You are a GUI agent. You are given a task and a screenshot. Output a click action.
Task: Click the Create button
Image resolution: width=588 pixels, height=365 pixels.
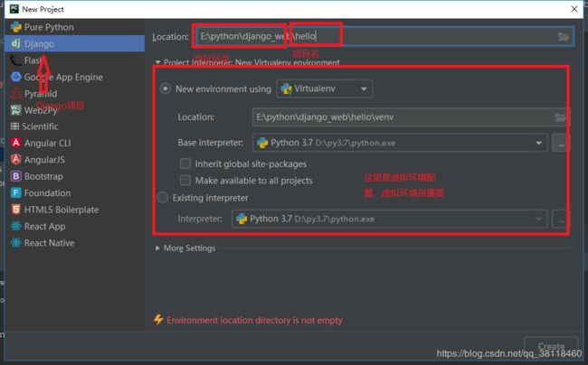coord(551,346)
